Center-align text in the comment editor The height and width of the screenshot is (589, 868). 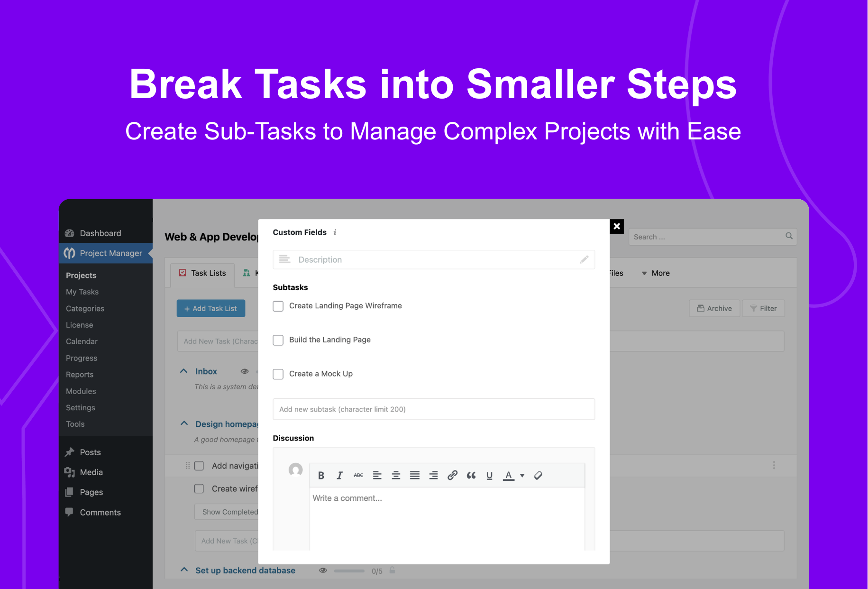point(396,475)
